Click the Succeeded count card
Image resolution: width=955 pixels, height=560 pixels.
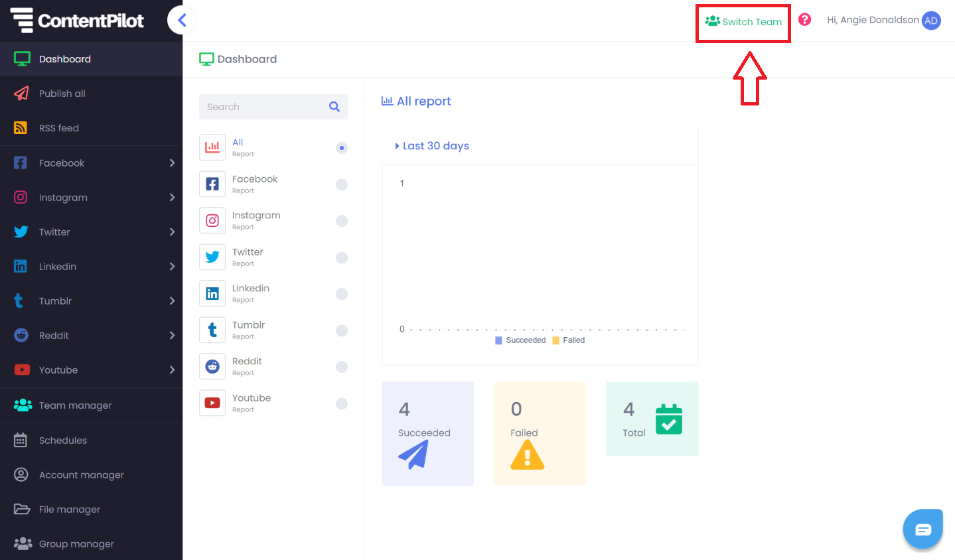coord(428,433)
